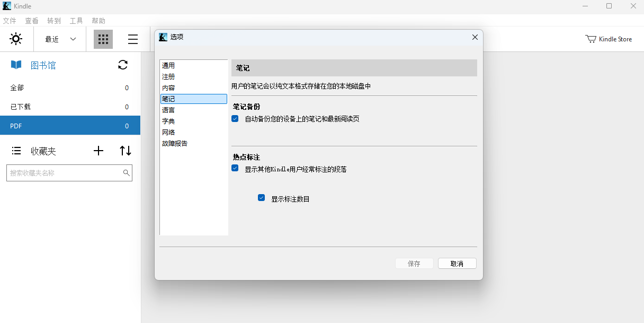644x323 pixels.
Task: Sort collections using the sort icon
Action: tap(125, 151)
